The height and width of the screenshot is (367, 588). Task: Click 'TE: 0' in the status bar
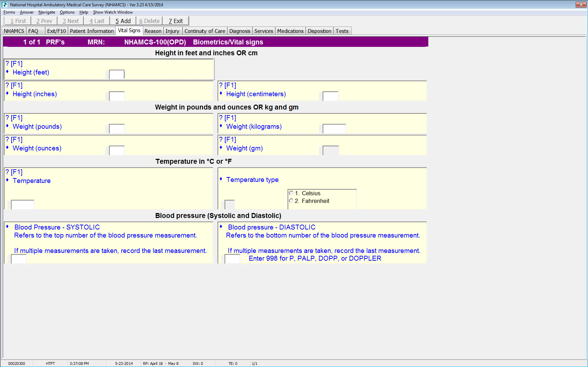coord(233,364)
